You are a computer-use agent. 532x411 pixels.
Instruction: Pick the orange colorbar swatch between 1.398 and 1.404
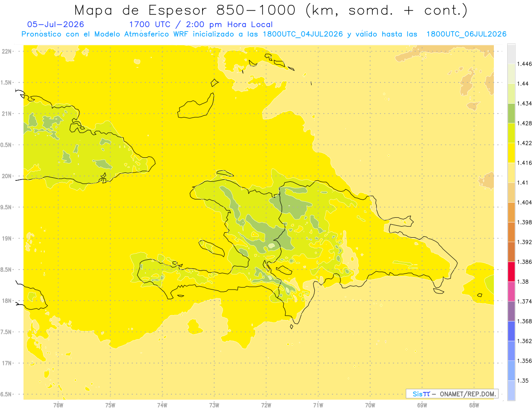(511, 212)
